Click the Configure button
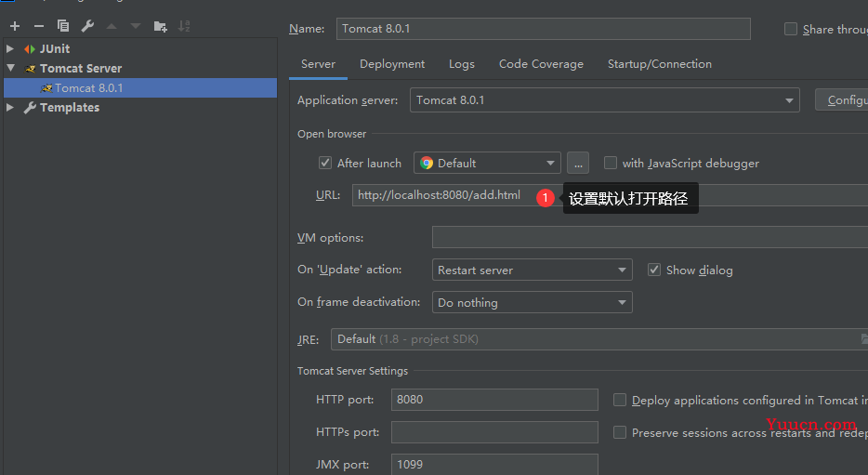868x475 pixels. [841, 100]
